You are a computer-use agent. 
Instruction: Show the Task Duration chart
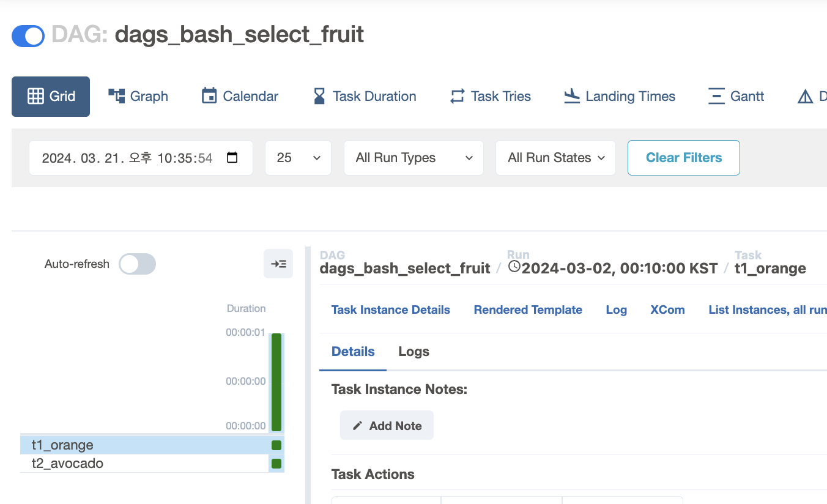point(365,97)
